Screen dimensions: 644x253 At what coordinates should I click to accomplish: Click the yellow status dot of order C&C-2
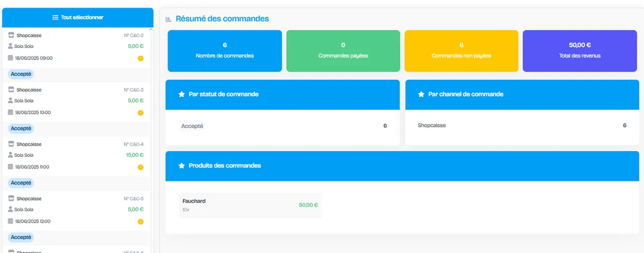[140, 58]
